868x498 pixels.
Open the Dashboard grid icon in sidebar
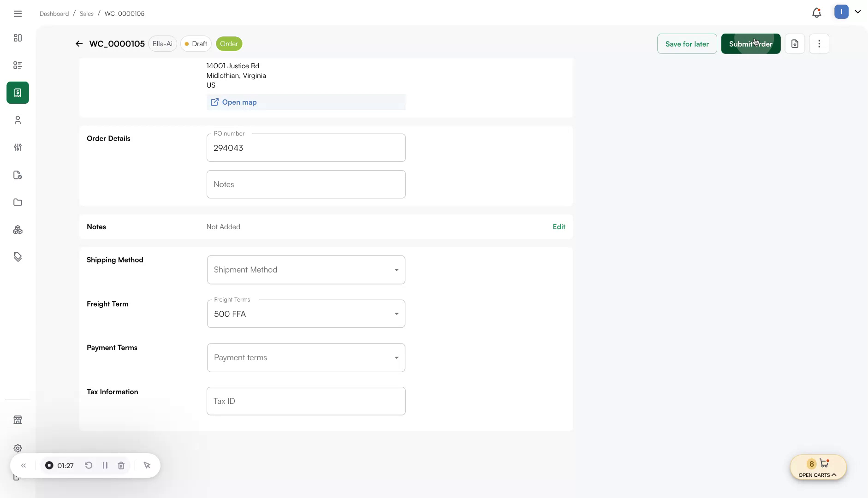pyautogui.click(x=18, y=38)
